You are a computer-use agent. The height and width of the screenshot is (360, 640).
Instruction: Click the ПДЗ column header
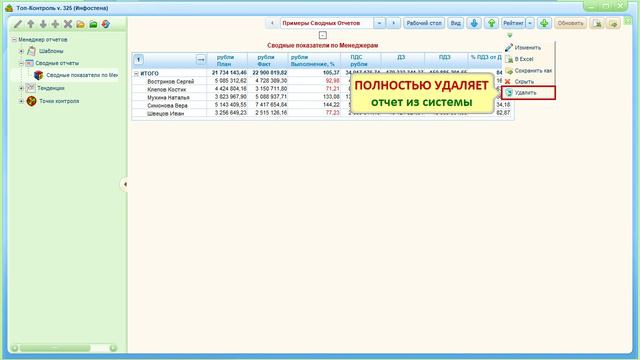pyautogui.click(x=446, y=60)
